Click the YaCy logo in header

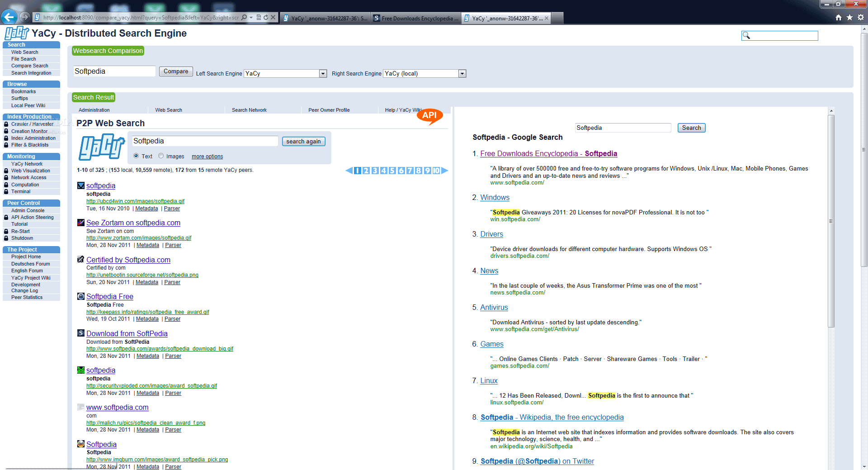tap(17, 33)
